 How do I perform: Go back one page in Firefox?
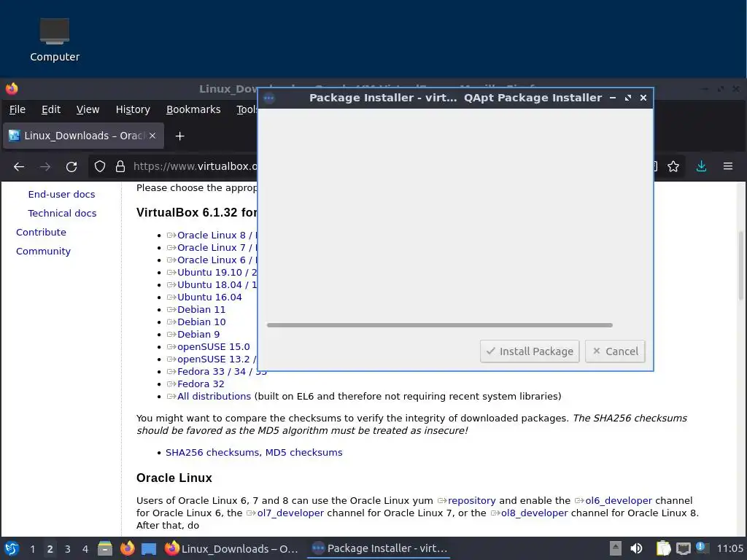click(19, 167)
